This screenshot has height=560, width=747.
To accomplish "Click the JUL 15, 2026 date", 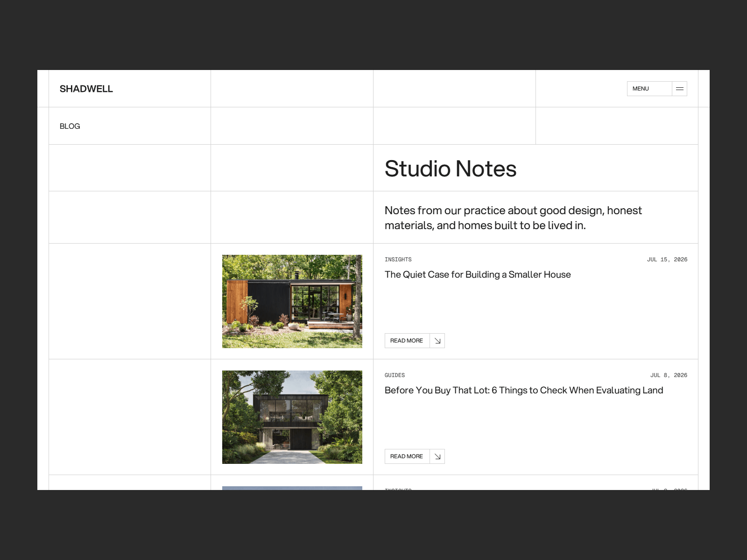I will tap(667, 259).
